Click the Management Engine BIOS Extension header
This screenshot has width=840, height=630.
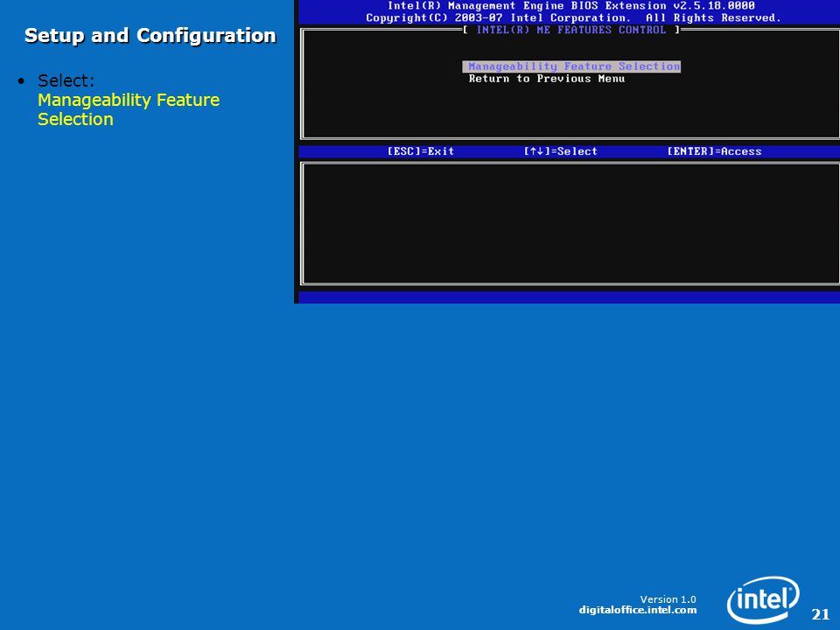(x=571, y=6)
